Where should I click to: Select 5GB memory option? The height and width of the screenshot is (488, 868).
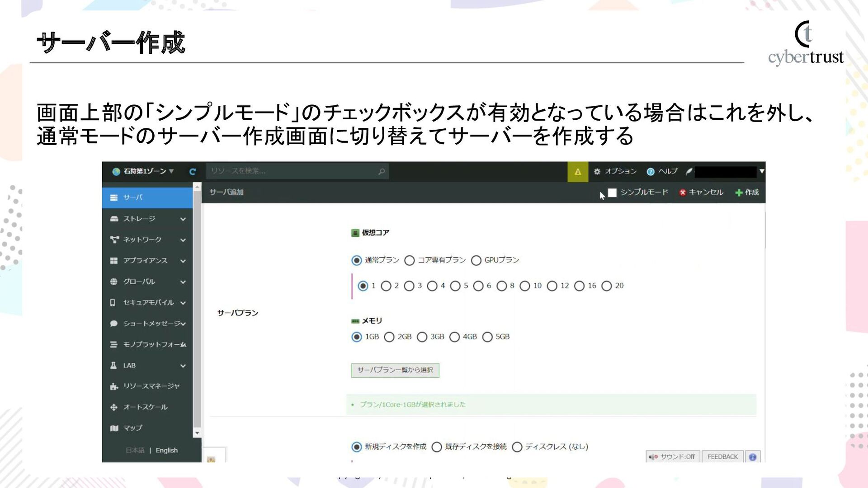[x=487, y=337]
